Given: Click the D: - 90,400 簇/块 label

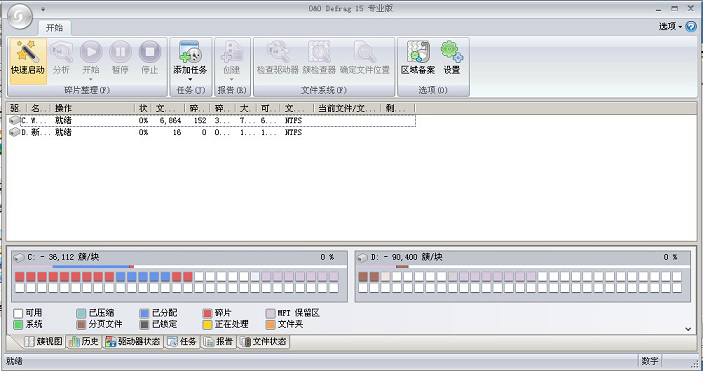Looking at the screenshot, I should [406, 258].
